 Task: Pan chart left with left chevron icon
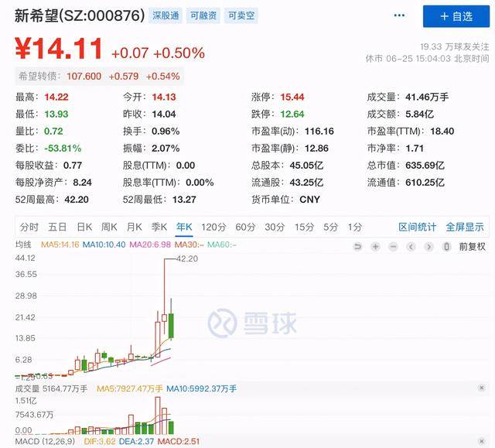tap(411, 246)
